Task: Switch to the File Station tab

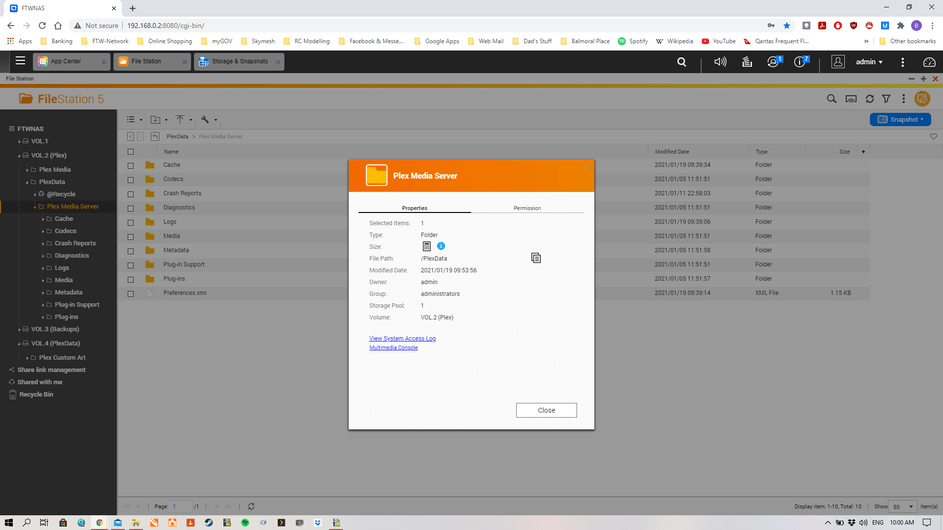Action: coord(152,61)
